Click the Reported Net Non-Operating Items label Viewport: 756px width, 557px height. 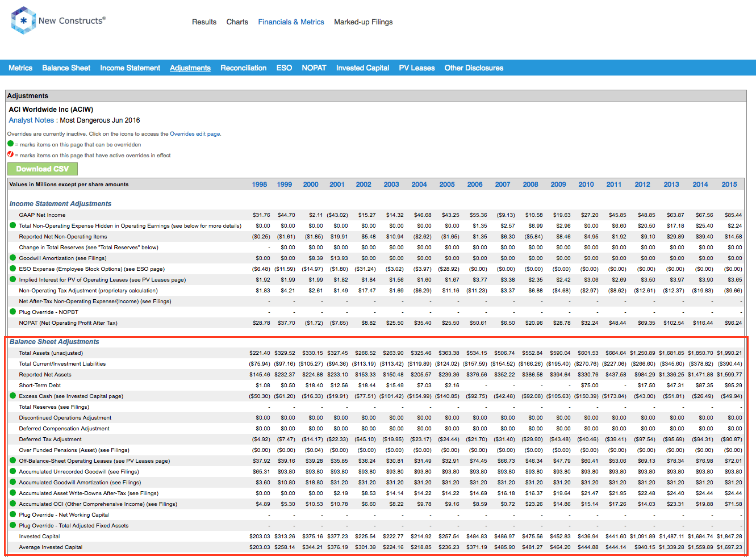tap(63, 237)
